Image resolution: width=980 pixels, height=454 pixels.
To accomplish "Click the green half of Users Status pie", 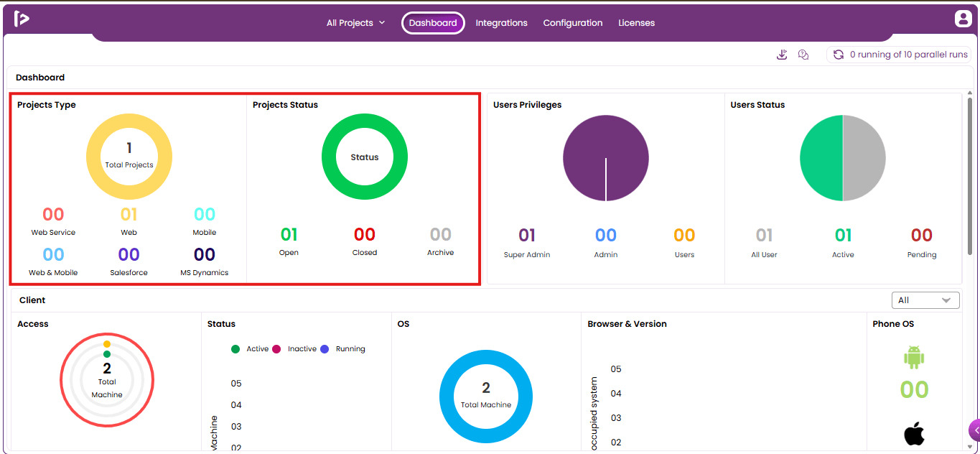I will (x=821, y=158).
